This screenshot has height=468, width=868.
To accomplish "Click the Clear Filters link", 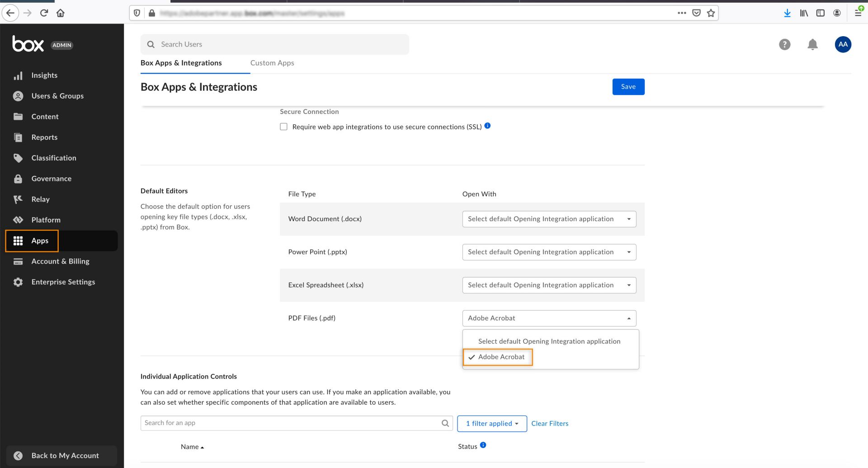I will tap(550, 424).
